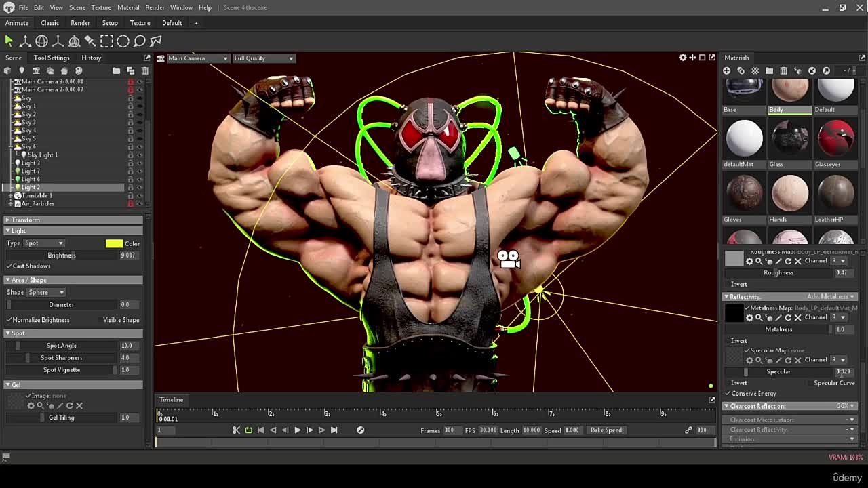Collapse the Reflectivity section header
The image size is (868, 488).
point(790,297)
